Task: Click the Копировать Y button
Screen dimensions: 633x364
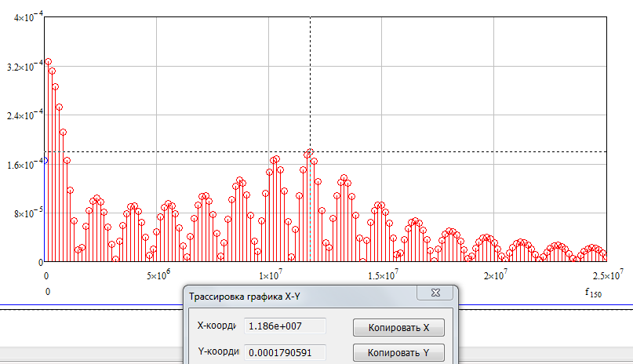Action: 398,353
